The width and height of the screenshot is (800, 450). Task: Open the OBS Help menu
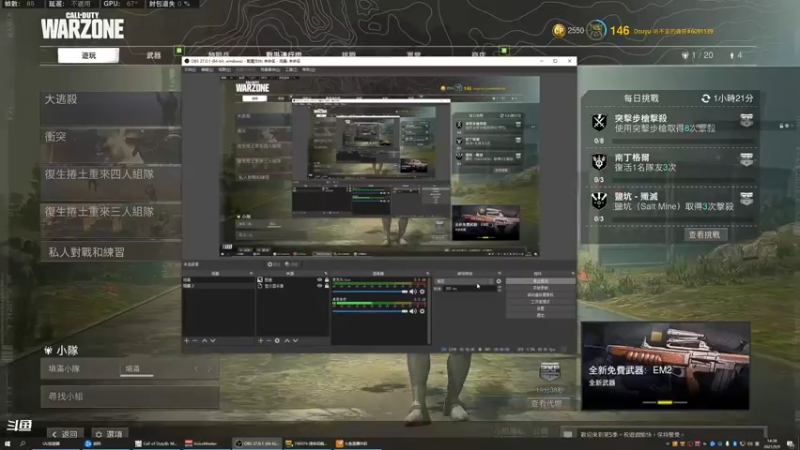pyautogui.click(x=309, y=69)
